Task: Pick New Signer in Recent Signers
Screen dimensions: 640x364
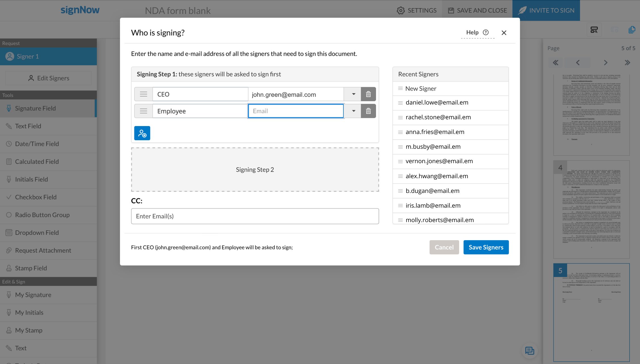Action: 421,89
